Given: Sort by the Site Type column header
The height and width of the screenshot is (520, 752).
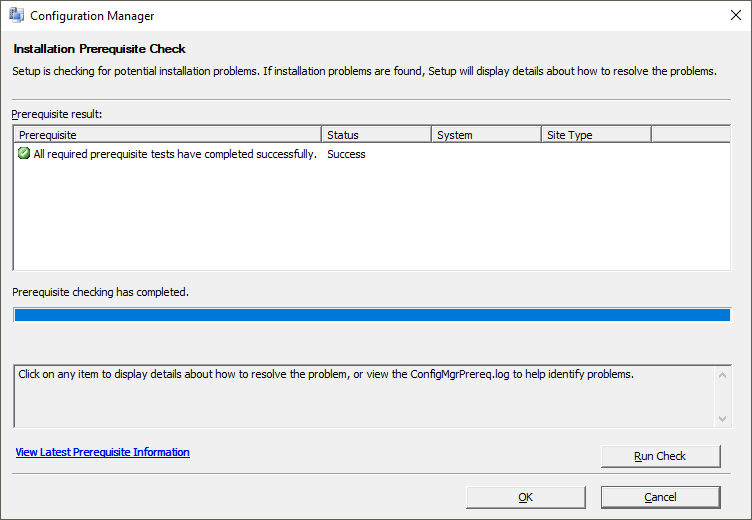Looking at the screenshot, I should (x=596, y=135).
